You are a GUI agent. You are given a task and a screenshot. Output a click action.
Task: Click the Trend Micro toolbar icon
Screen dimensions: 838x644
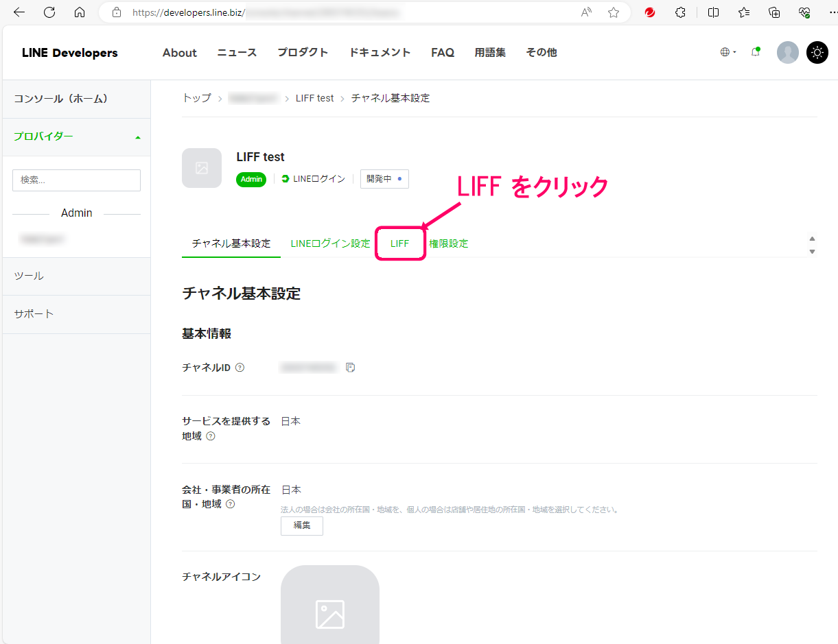pos(649,12)
